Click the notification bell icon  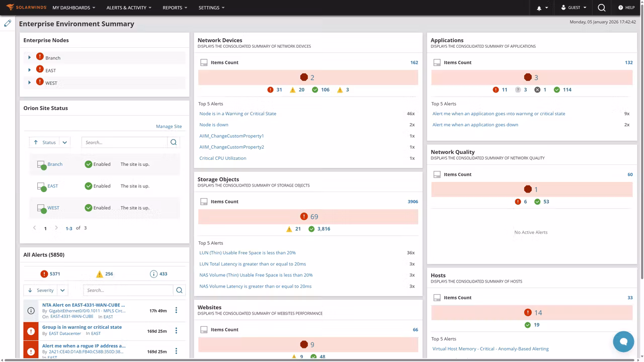(538, 8)
